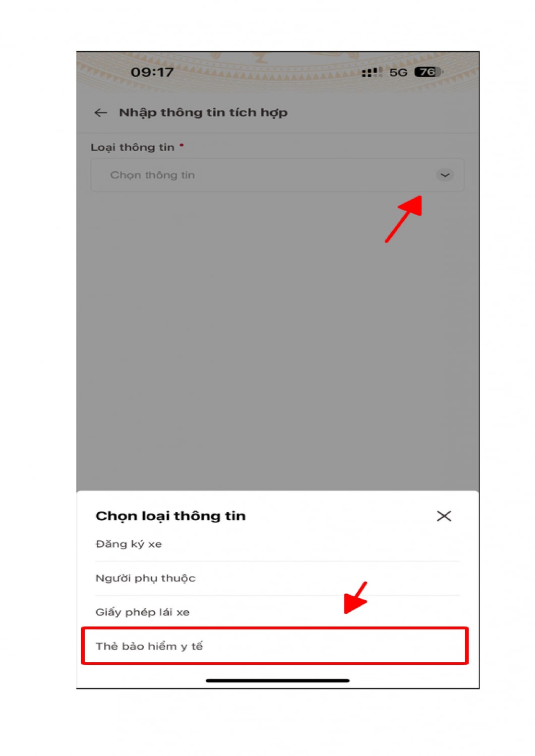Tap the 5G network indicator
The width and height of the screenshot is (535, 756).
[398, 73]
